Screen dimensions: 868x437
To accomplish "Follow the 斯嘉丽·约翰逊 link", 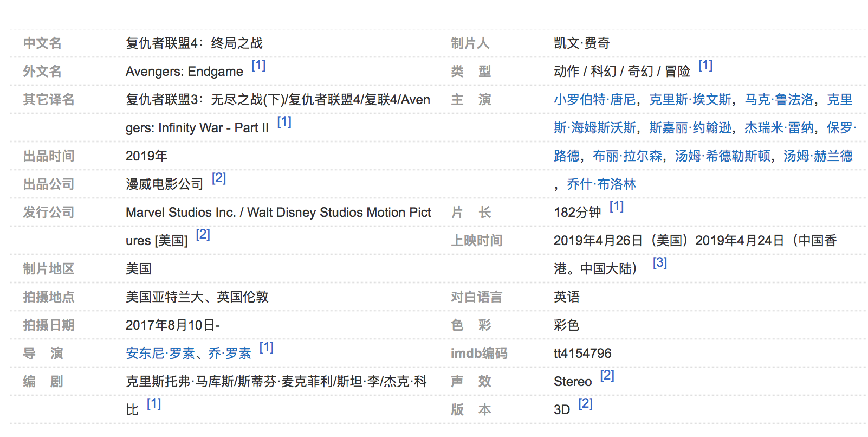I will (690, 128).
